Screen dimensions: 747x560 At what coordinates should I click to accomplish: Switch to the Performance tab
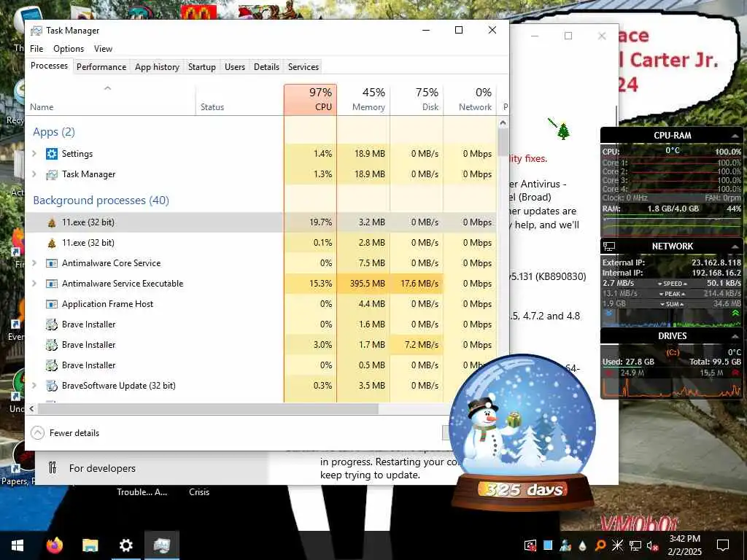tap(101, 67)
